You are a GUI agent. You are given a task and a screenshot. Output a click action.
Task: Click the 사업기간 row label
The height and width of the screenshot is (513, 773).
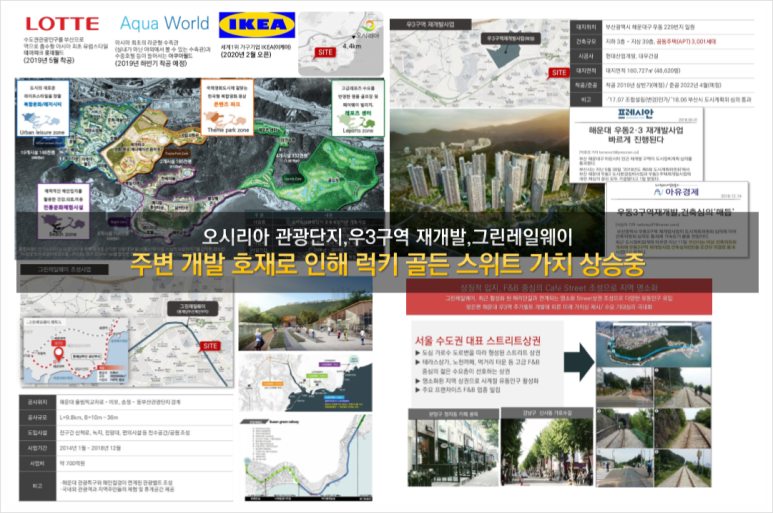point(37,448)
